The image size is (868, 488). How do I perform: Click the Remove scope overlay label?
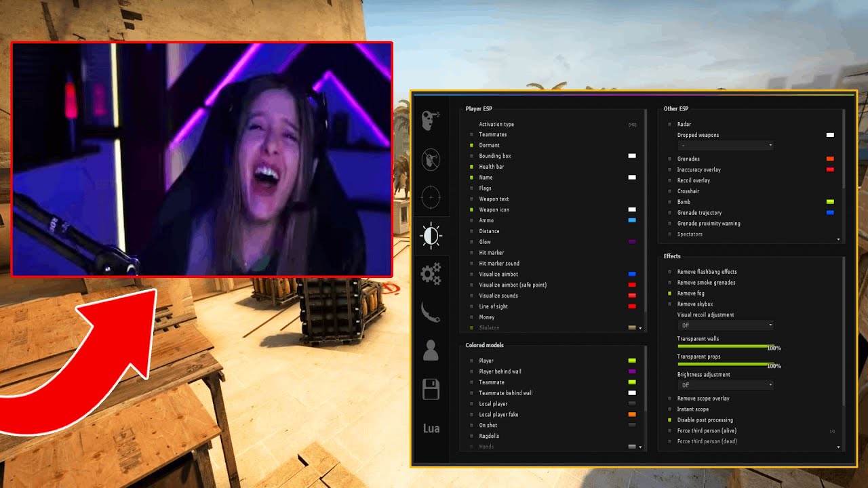coord(703,399)
